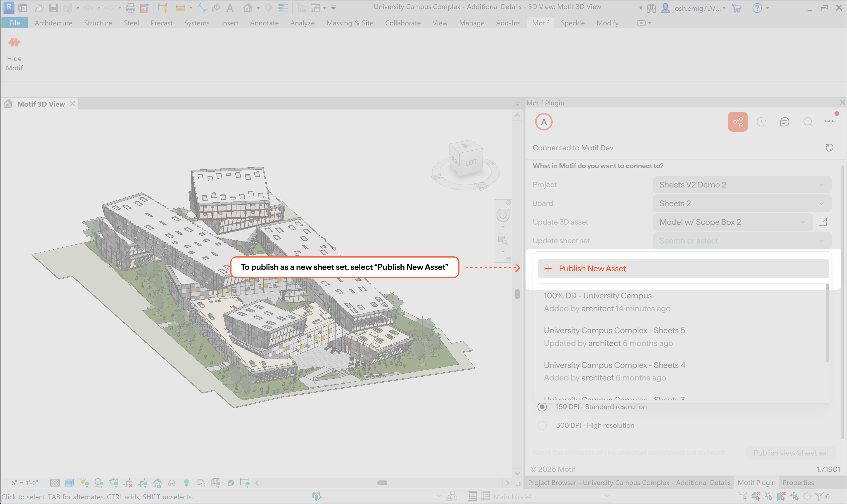Select the Aligned Dimension tool

click(x=202, y=8)
